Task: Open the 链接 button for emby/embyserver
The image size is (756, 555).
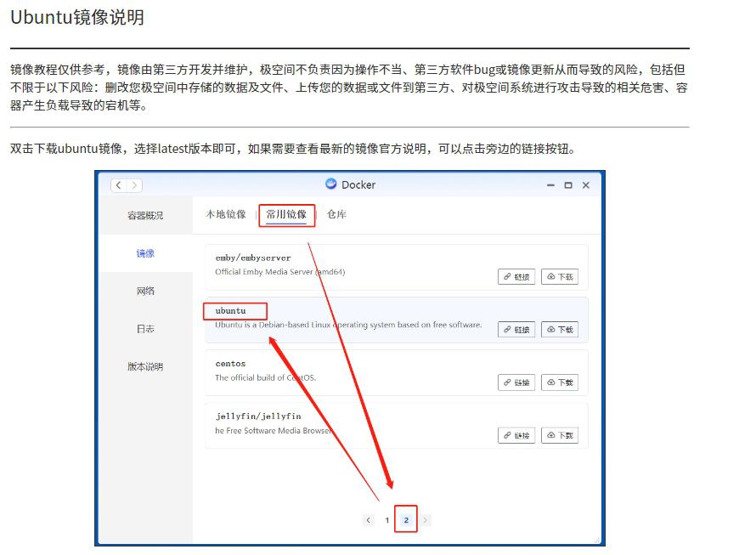Action: tap(516, 277)
